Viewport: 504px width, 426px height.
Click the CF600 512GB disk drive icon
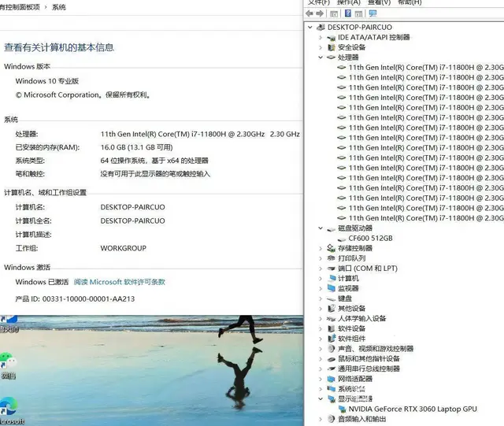[x=342, y=239]
